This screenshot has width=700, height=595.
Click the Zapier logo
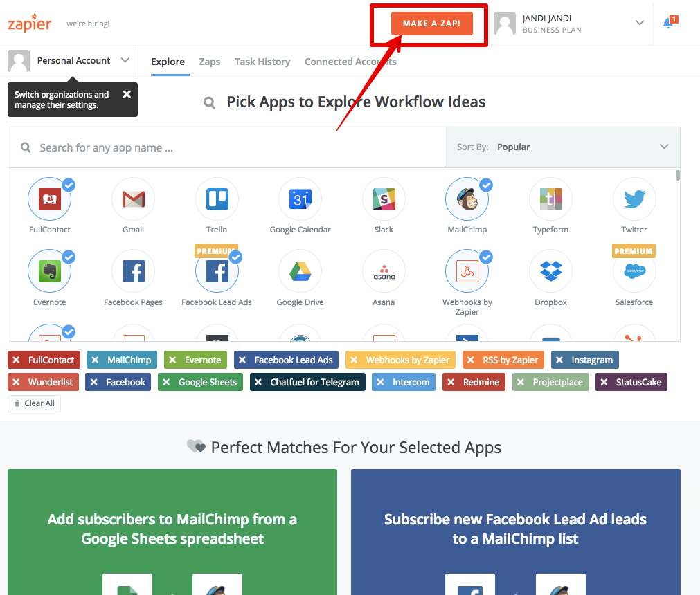click(x=30, y=24)
